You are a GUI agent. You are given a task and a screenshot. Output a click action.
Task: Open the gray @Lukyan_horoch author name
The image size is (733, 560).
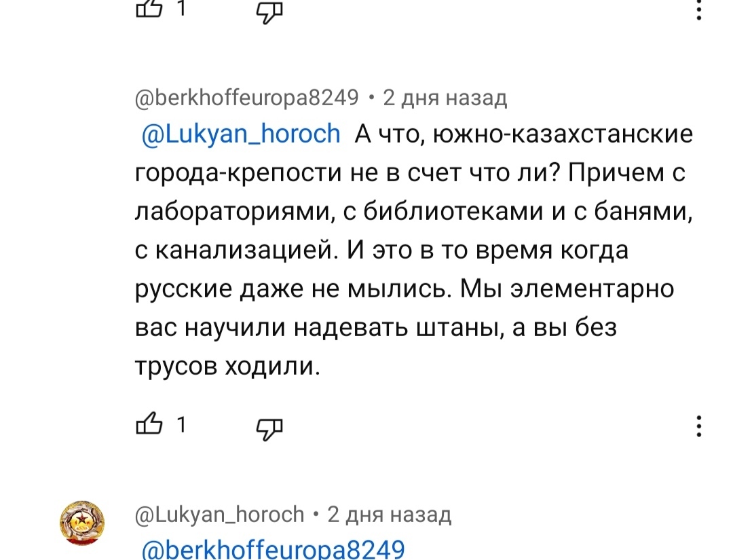click(220, 515)
